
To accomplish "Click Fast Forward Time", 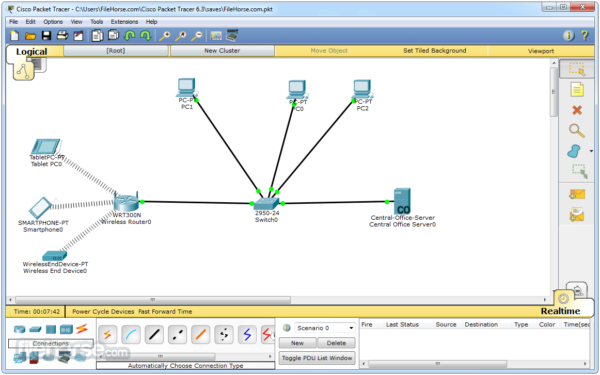I will (x=165, y=311).
